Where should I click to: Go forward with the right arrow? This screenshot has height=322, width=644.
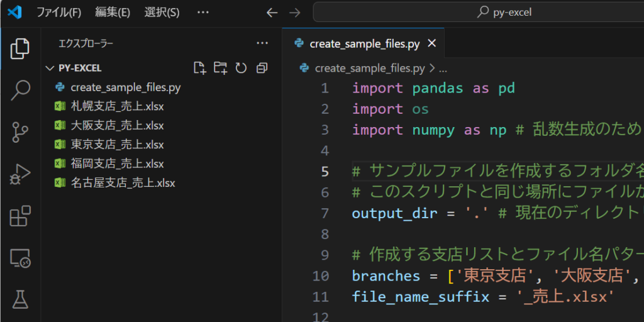pyautogui.click(x=294, y=13)
